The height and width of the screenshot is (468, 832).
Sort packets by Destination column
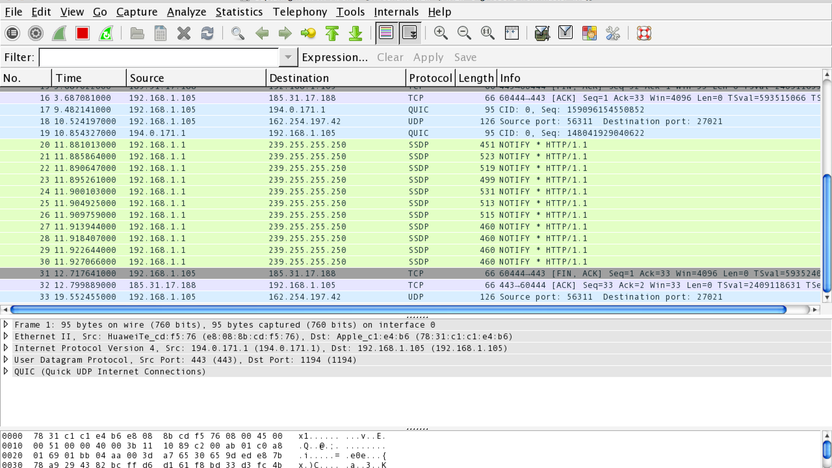(336, 78)
